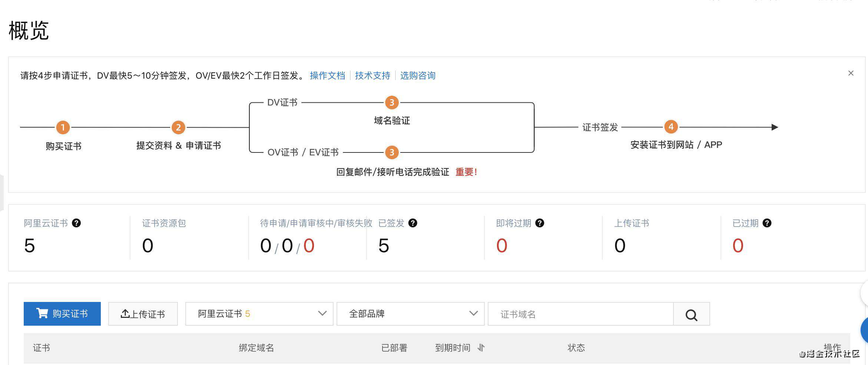This screenshot has width=868, height=365.
Task: Click the 证书 column header
Action: [42, 348]
